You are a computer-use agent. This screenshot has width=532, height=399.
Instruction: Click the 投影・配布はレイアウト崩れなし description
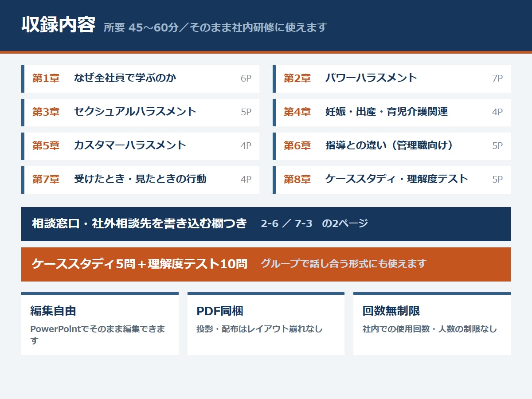pos(259,329)
